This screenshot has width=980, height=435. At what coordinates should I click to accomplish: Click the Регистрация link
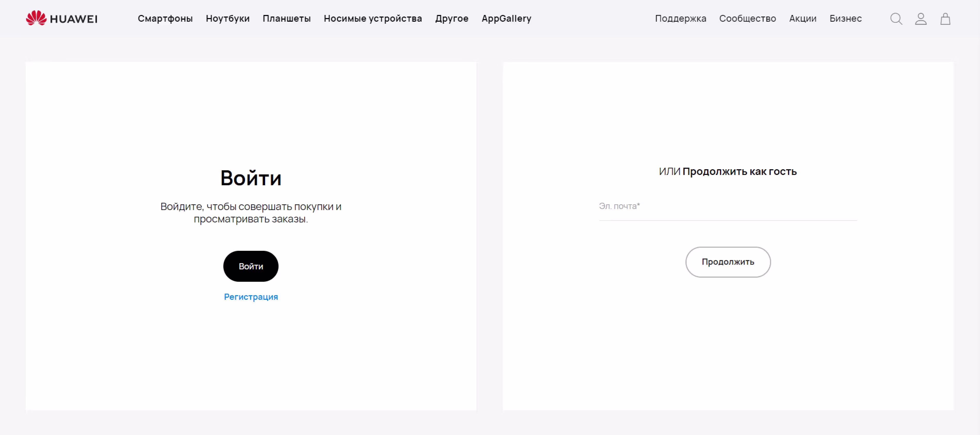coord(251,297)
